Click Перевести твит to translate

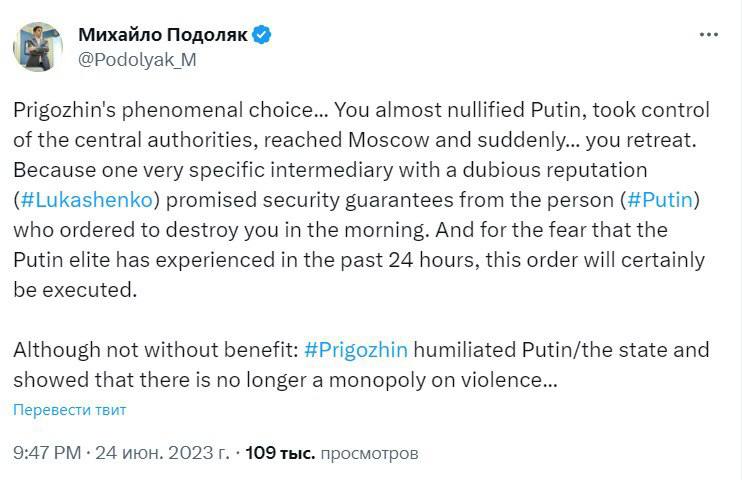click(69, 410)
